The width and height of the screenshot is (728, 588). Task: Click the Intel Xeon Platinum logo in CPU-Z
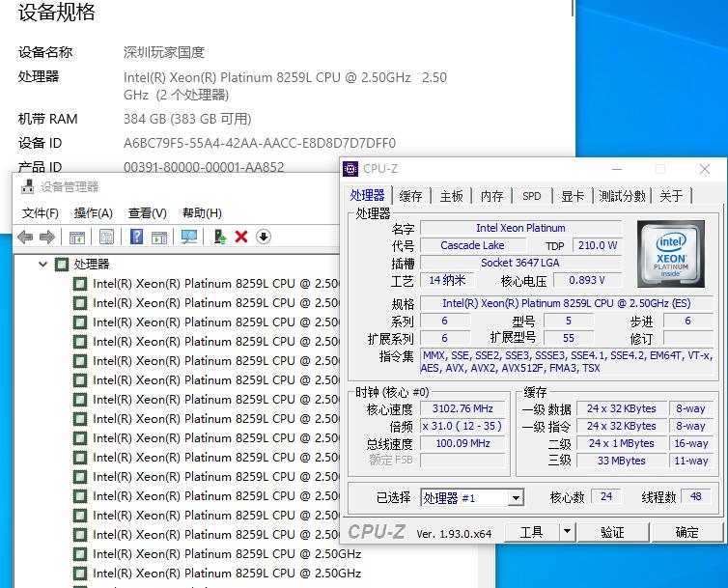coord(671,254)
